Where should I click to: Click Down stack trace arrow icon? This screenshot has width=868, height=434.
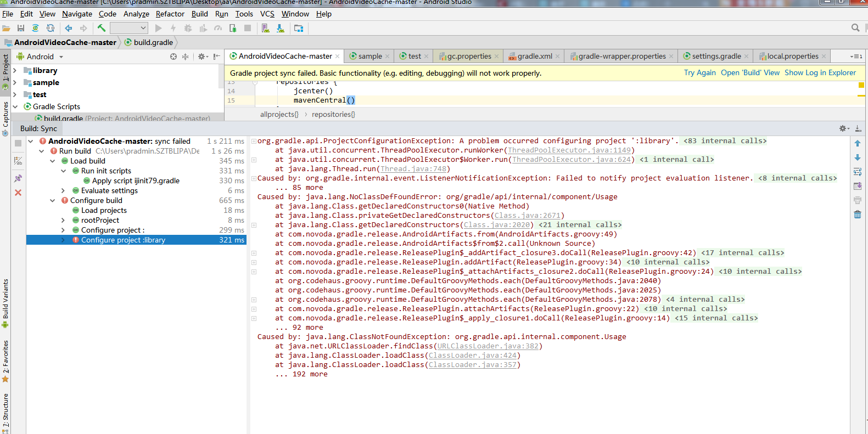click(858, 157)
